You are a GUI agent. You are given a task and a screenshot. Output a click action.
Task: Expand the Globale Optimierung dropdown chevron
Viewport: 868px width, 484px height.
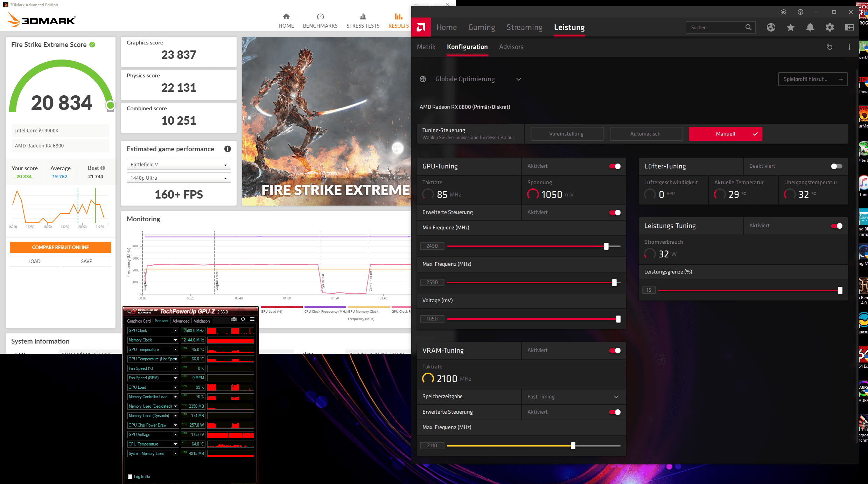coord(519,79)
